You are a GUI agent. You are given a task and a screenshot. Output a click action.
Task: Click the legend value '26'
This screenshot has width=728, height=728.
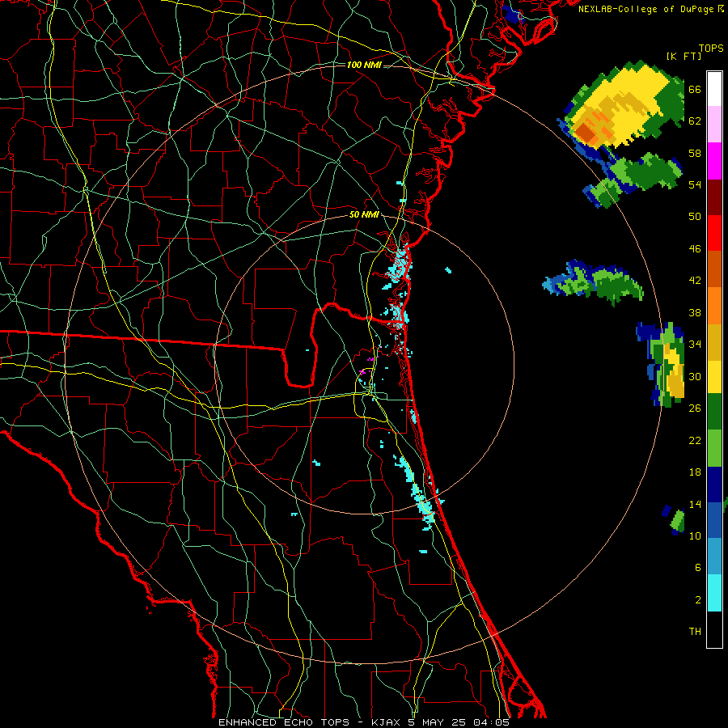695,408
